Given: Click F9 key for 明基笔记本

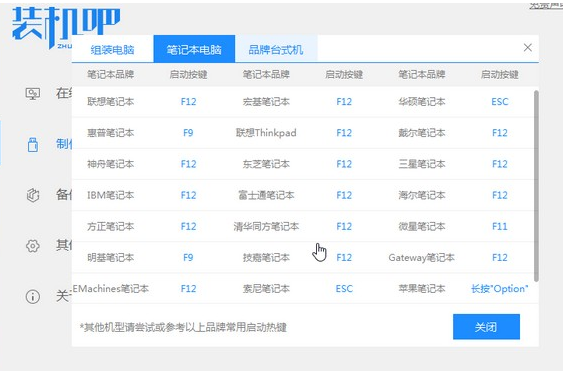Looking at the screenshot, I should click(189, 258).
